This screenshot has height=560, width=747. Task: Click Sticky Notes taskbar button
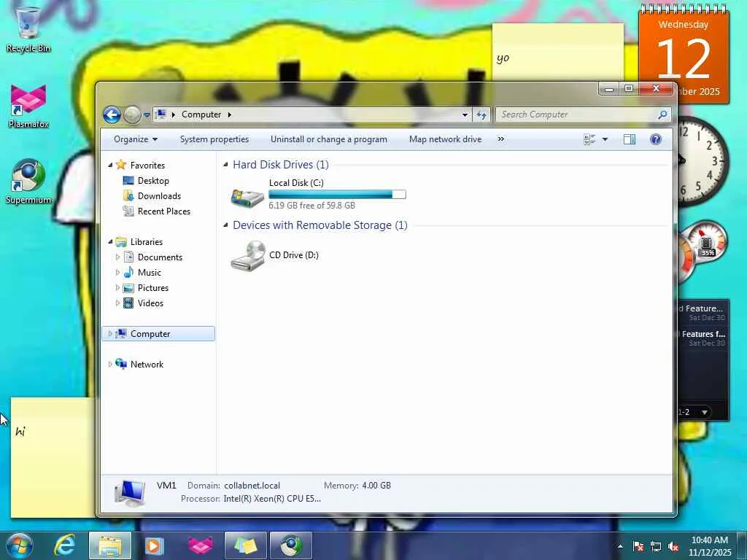click(245, 545)
